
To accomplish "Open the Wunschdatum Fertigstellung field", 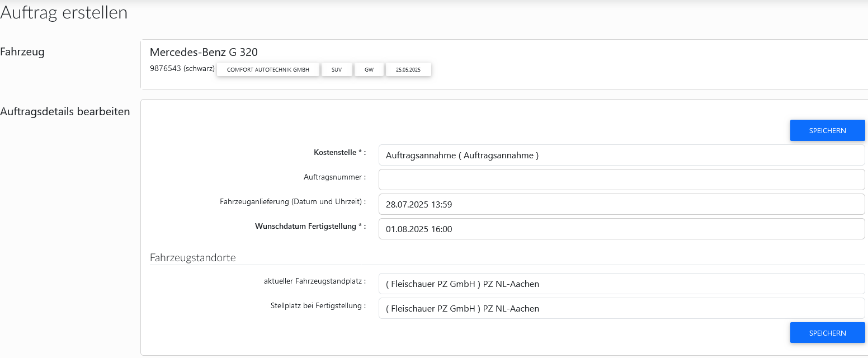I will 621,228.
